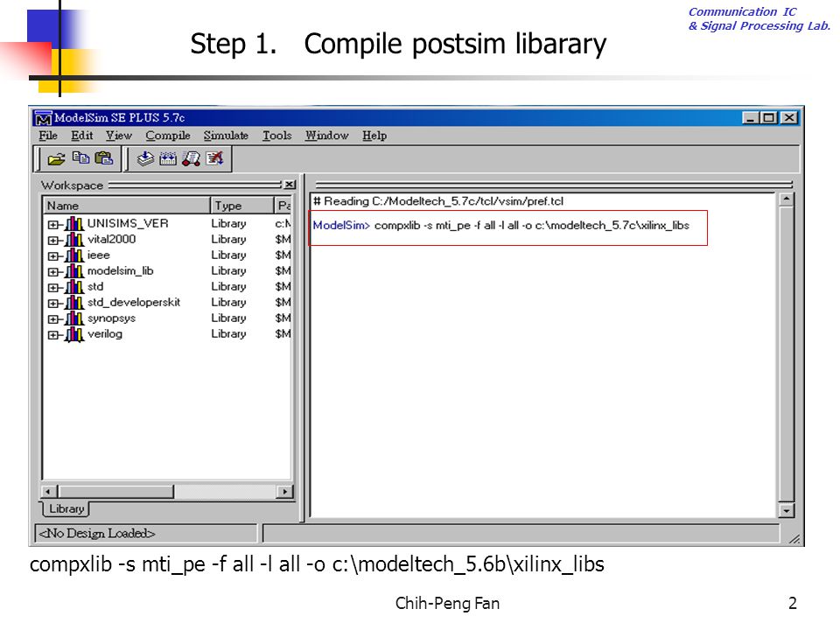Click the Paste toolbar icon
The height and width of the screenshot is (630, 840).
click(x=103, y=158)
